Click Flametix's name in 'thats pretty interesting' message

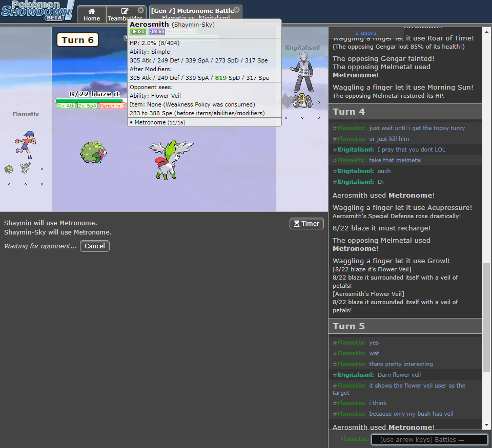click(x=351, y=364)
